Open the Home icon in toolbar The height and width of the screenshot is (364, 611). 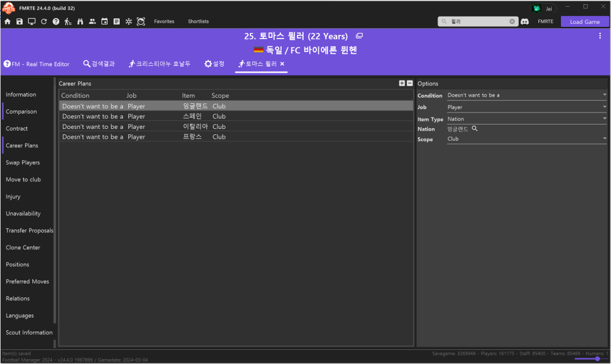(x=7, y=21)
